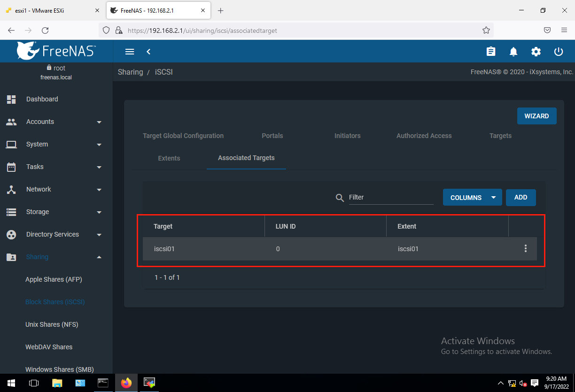Open Windows Shares (SMB)

click(x=60, y=369)
